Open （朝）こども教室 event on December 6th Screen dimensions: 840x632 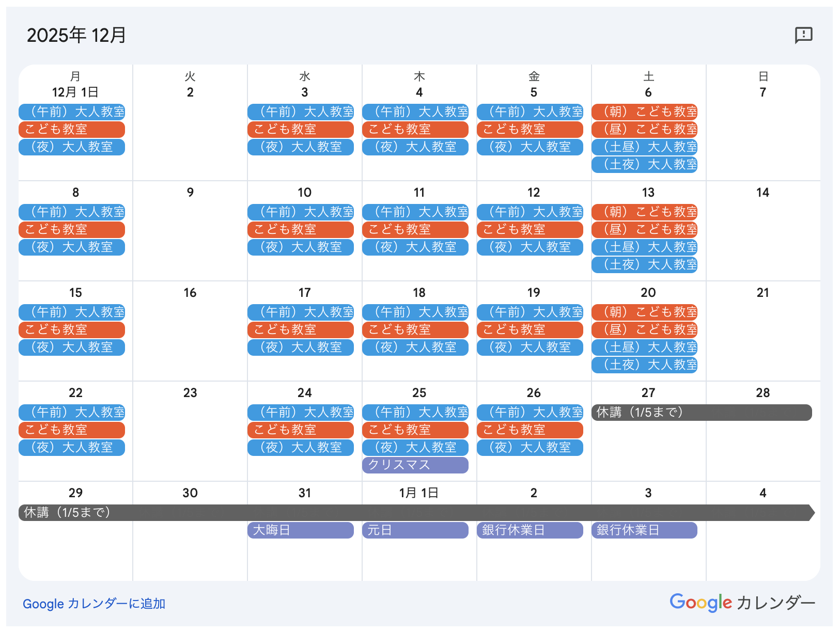coord(644,112)
